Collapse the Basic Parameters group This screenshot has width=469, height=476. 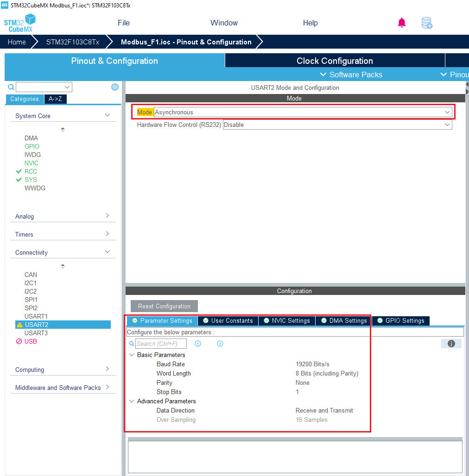[x=132, y=355]
